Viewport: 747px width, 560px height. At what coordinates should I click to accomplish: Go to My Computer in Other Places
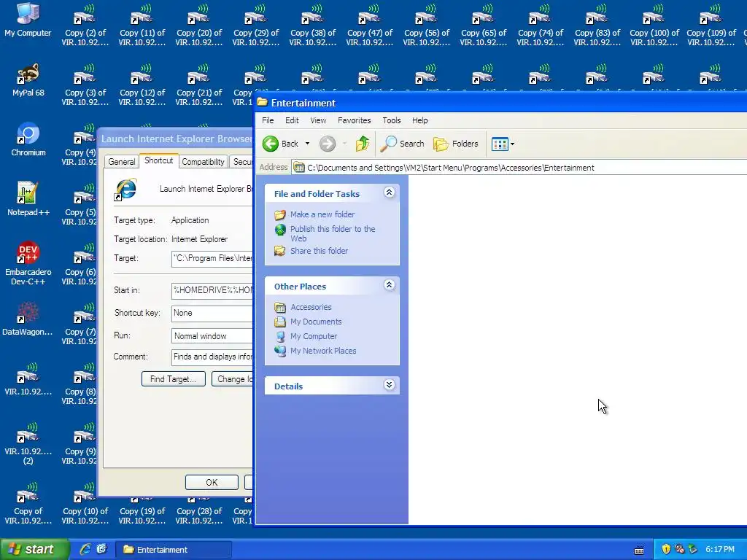[314, 336]
